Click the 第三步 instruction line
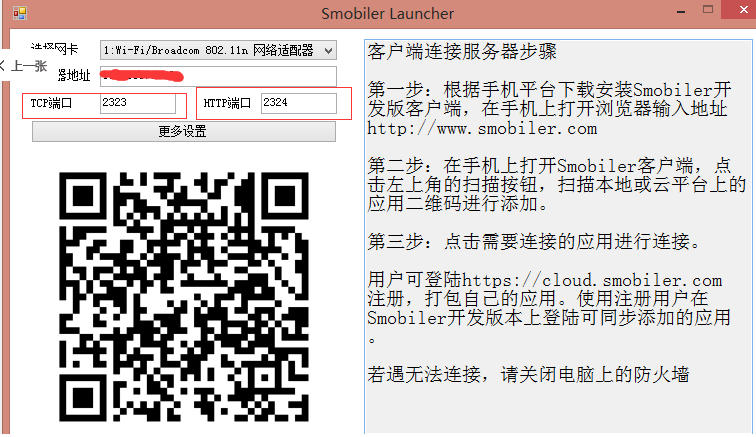 point(534,242)
